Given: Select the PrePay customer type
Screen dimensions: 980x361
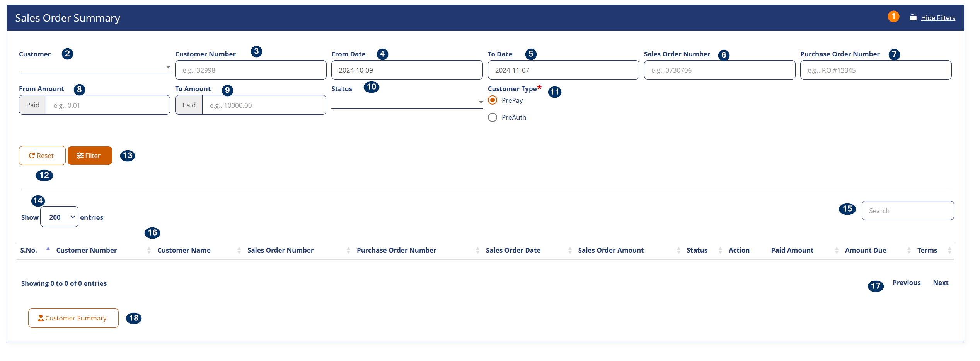Looking at the screenshot, I should (x=493, y=100).
